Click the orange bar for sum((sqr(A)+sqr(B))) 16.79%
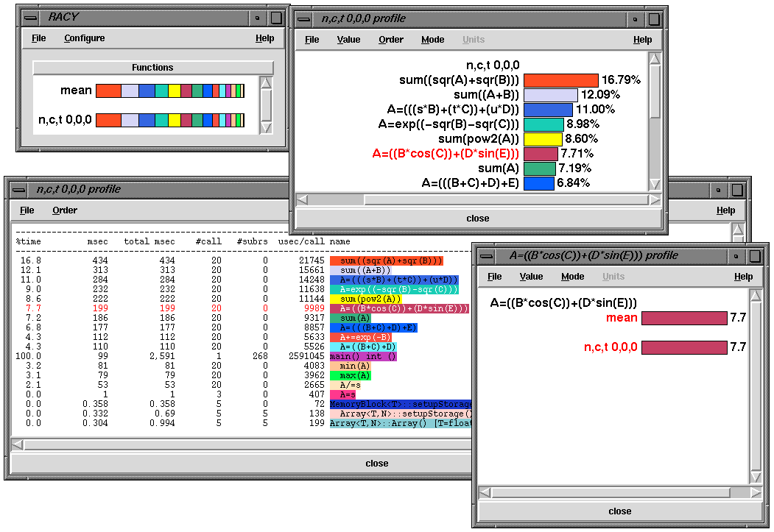774x532 pixels. [x=560, y=80]
